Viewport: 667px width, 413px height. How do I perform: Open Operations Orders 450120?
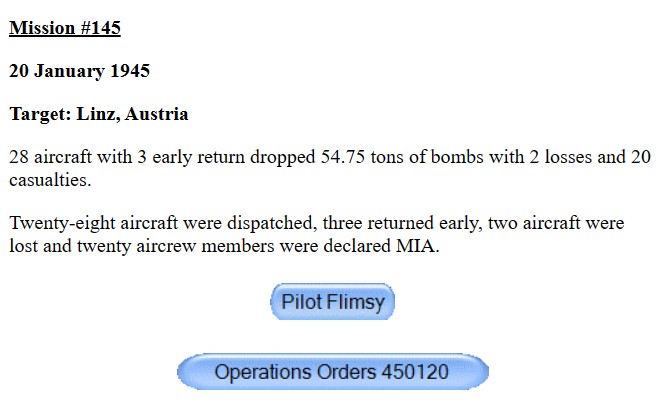(x=332, y=372)
